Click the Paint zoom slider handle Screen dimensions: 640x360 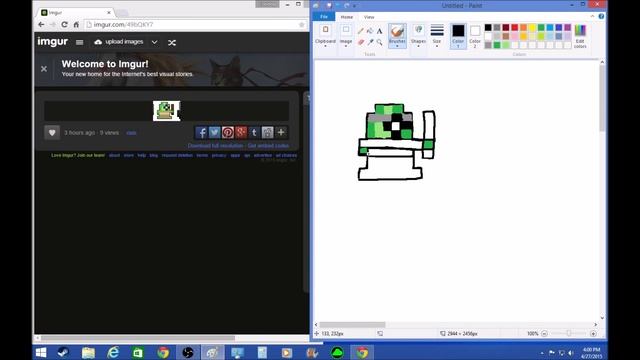click(x=569, y=333)
